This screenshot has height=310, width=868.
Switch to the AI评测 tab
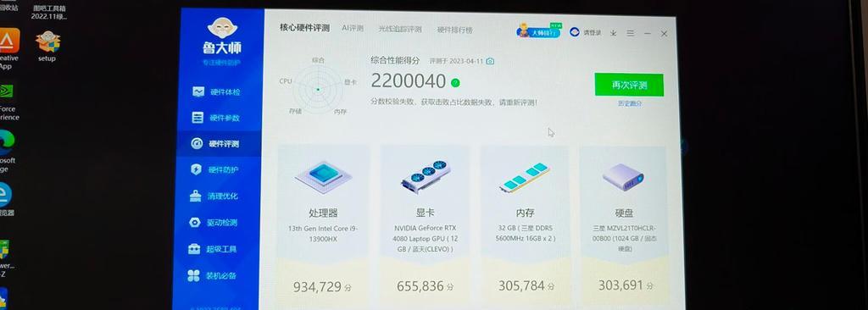coord(353,28)
